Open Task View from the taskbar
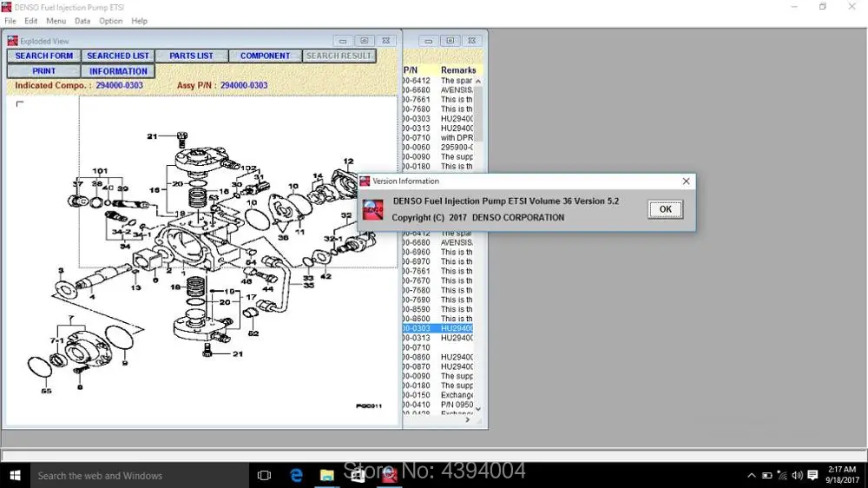The width and height of the screenshot is (868, 488). (265, 475)
